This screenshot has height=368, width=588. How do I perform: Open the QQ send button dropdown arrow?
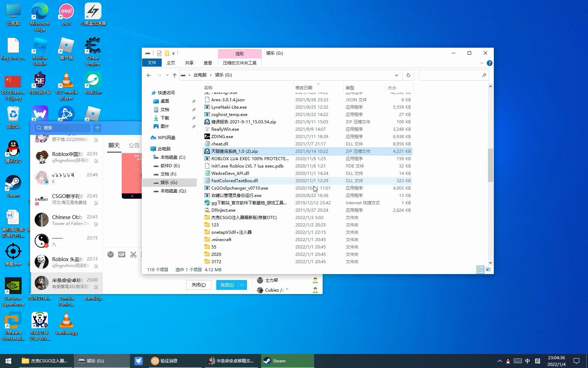(x=242, y=285)
